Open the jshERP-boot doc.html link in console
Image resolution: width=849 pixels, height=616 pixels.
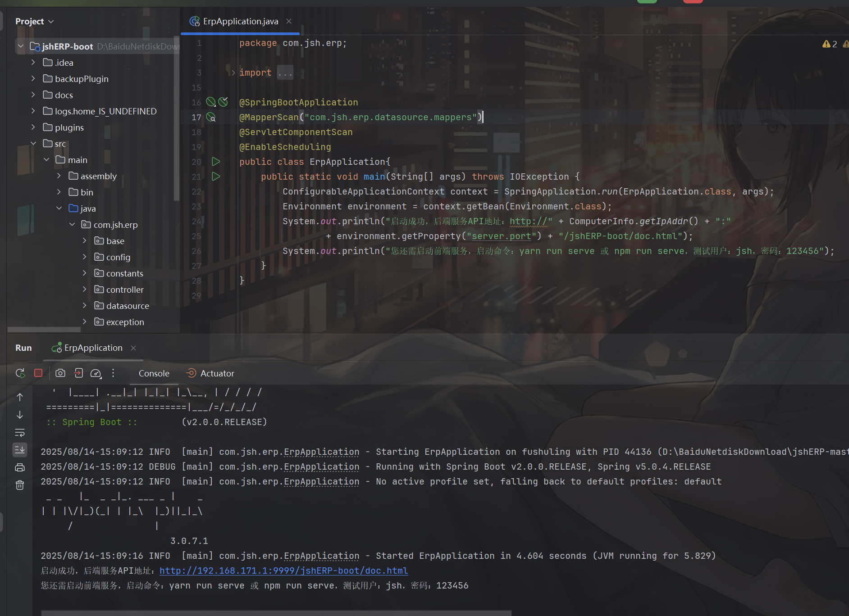point(283,571)
